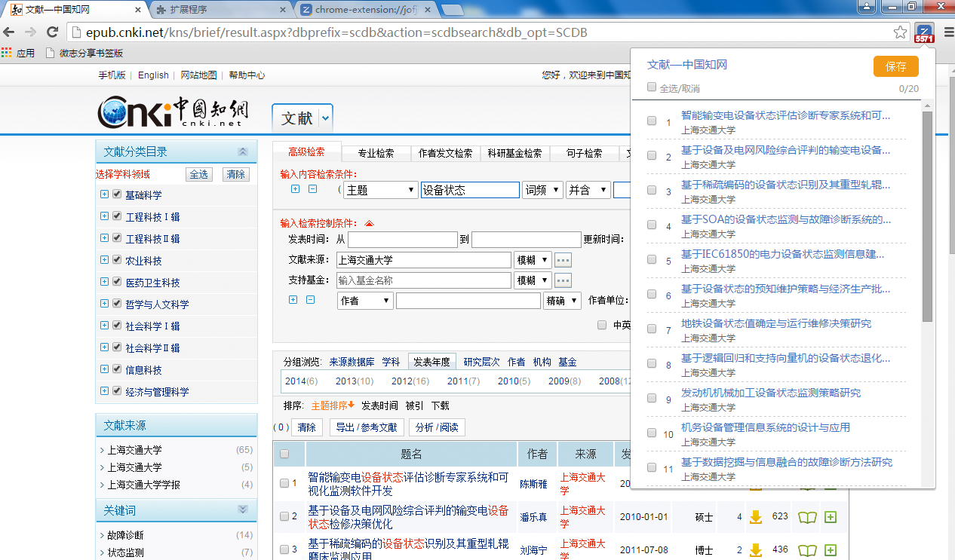Switch to 句子检索 tab
The image size is (955, 560).
pyautogui.click(x=585, y=153)
